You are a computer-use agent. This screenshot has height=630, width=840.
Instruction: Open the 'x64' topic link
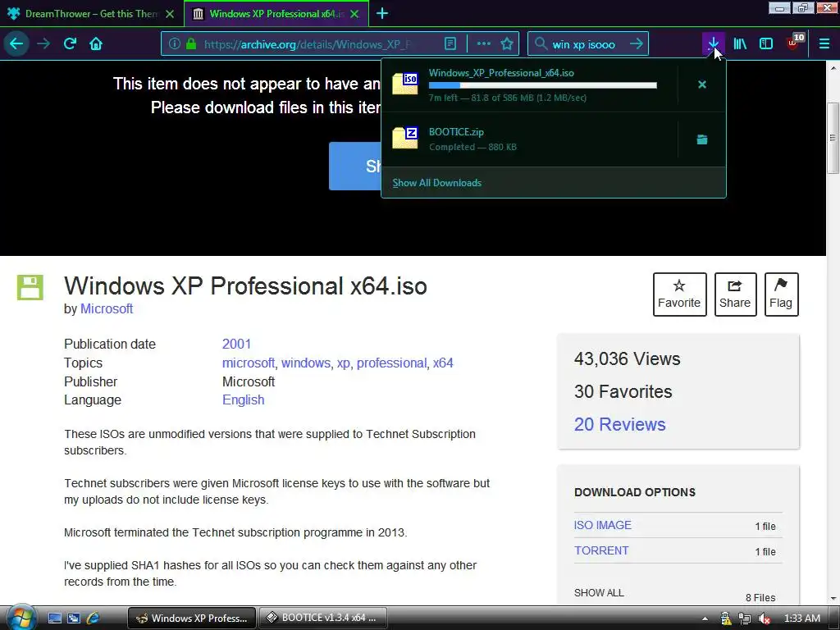(x=443, y=363)
